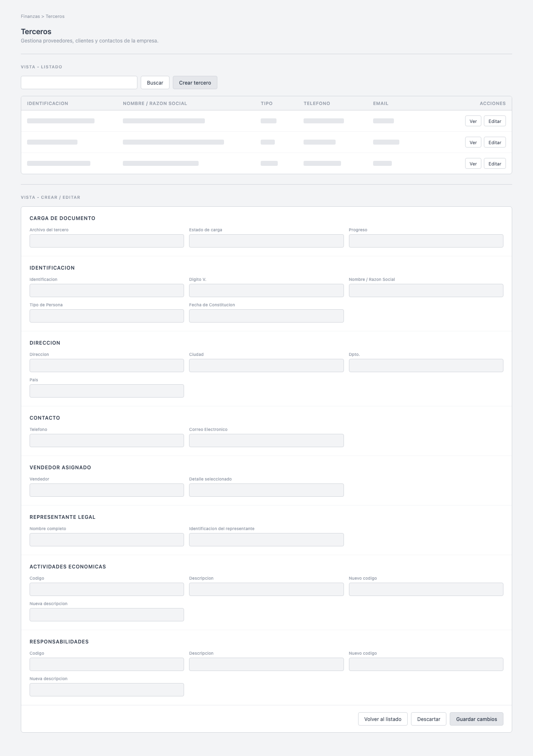Click Editar on the first listed tercero
The image size is (533, 756).
click(495, 121)
